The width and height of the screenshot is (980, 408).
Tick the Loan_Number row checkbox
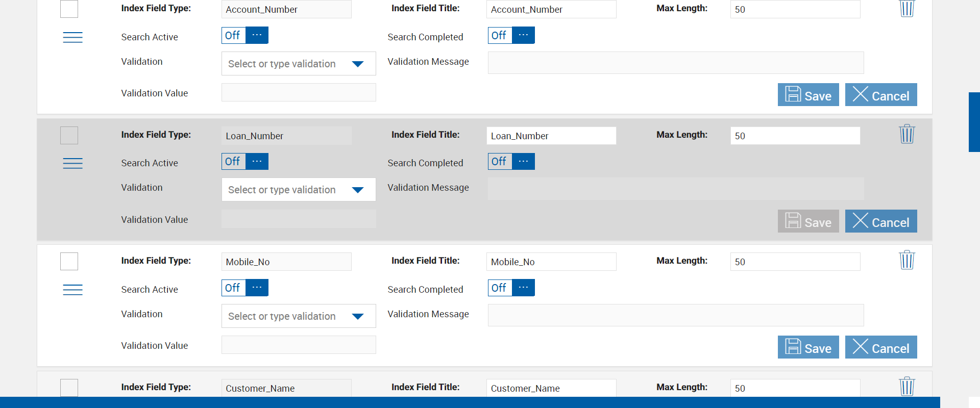[x=69, y=136]
